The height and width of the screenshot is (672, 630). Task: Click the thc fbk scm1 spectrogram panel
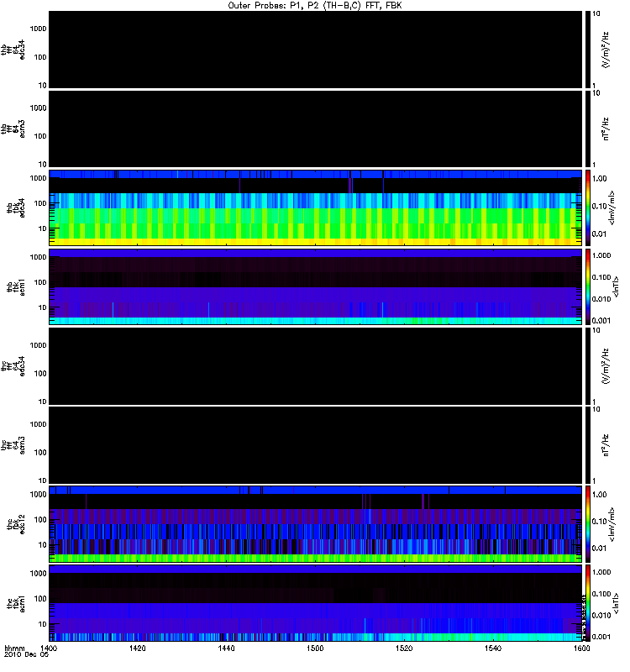point(315,603)
